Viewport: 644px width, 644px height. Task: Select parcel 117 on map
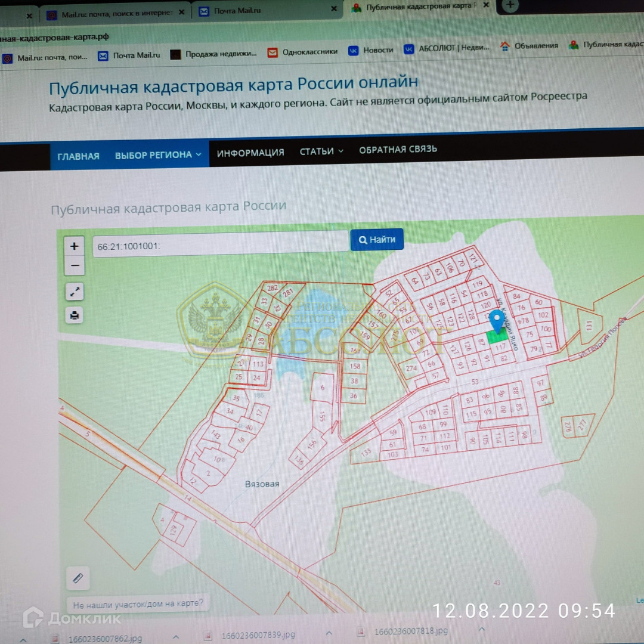[500, 347]
